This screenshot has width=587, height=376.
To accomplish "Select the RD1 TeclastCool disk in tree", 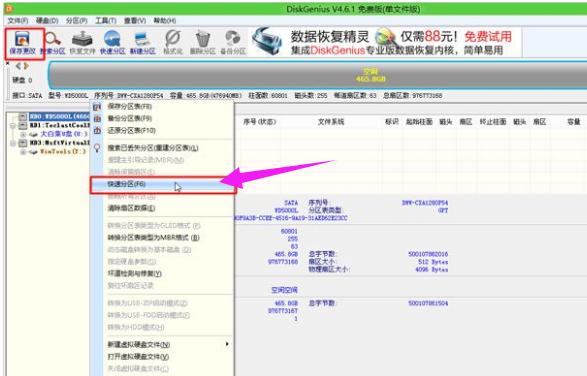I will tap(60, 125).
